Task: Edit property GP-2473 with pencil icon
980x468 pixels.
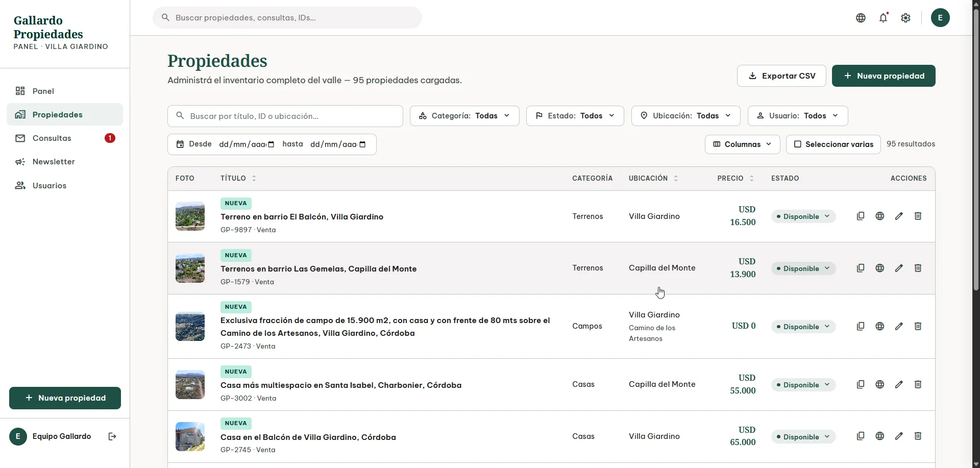Action: 899,326
